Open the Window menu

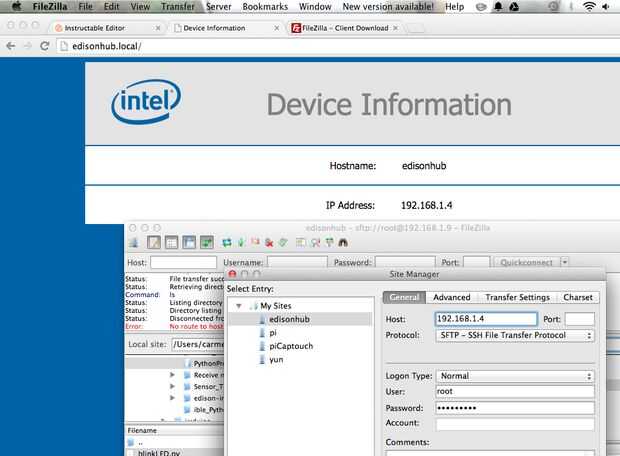[x=315, y=6]
